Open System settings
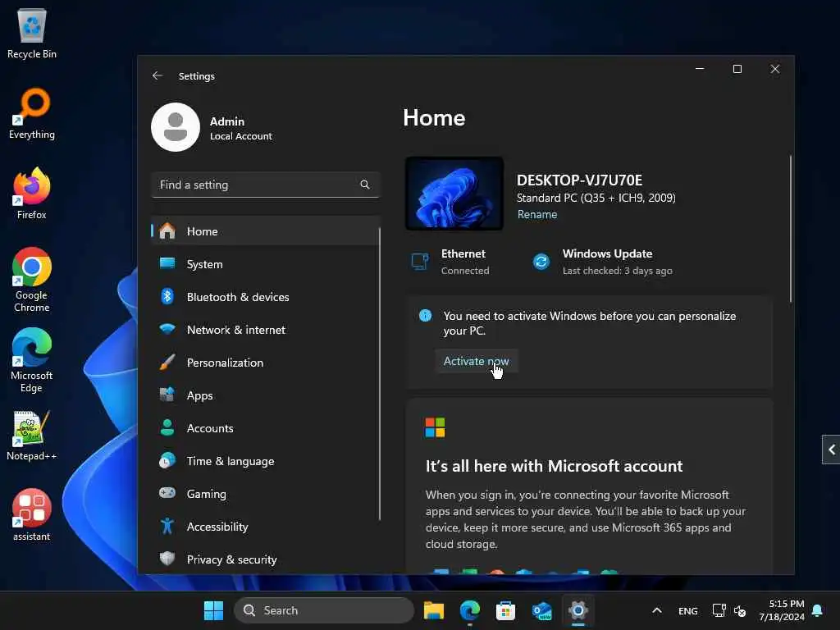The height and width of the screenshot is (630, 840). coord(265,264)
